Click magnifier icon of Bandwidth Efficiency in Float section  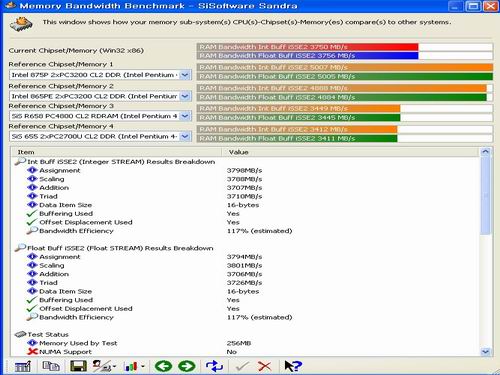click(32, 317)
